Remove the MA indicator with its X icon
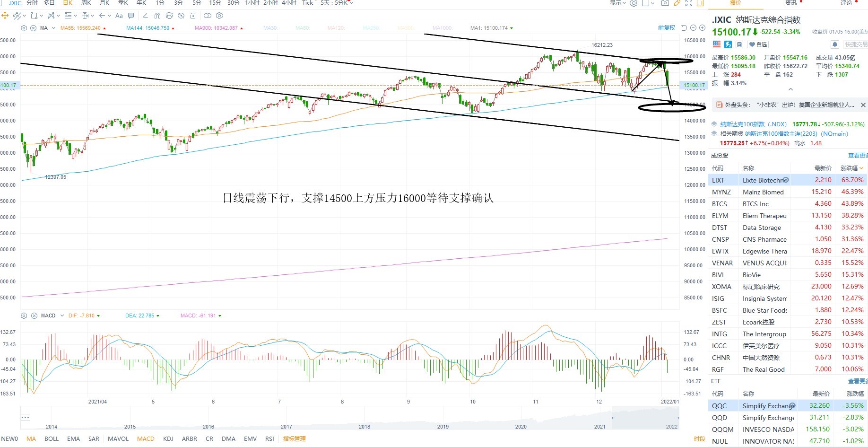The height and width of the screenshot is (447, 868). [x=34, y=28]
